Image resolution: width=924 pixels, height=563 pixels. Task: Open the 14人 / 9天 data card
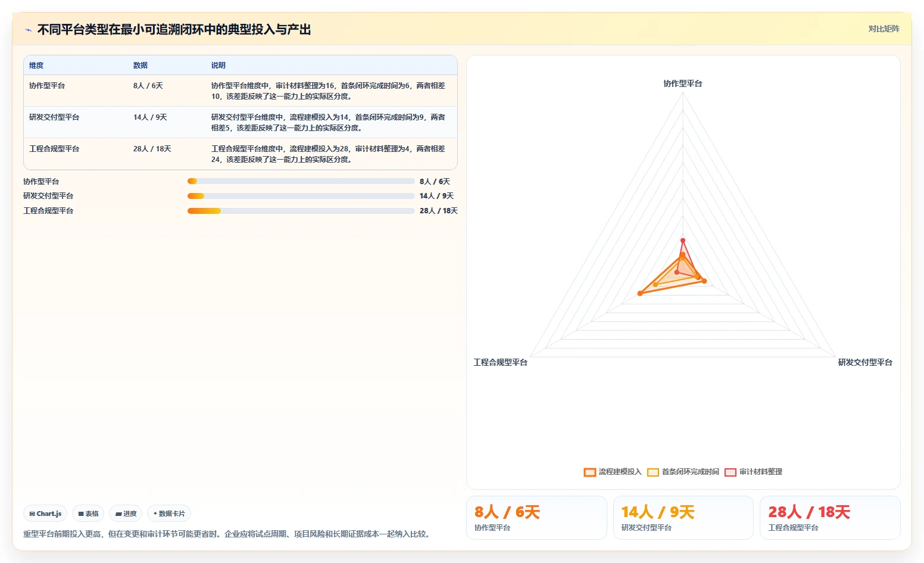point(683,518)
